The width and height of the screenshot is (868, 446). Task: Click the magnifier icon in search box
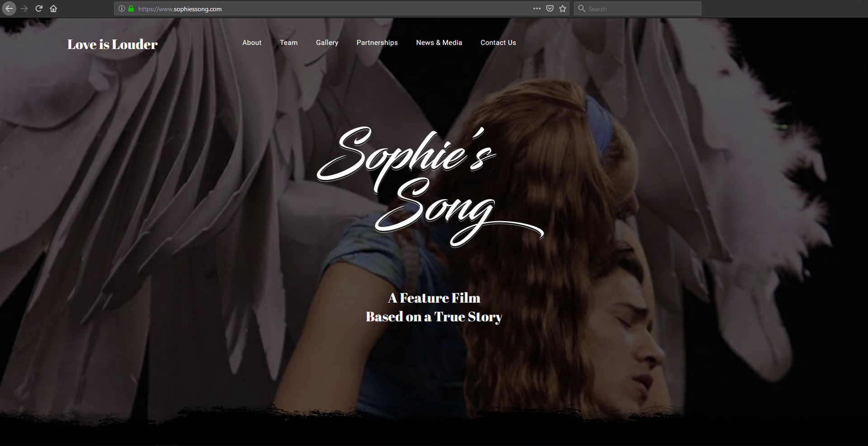click(x=582, y=9)
